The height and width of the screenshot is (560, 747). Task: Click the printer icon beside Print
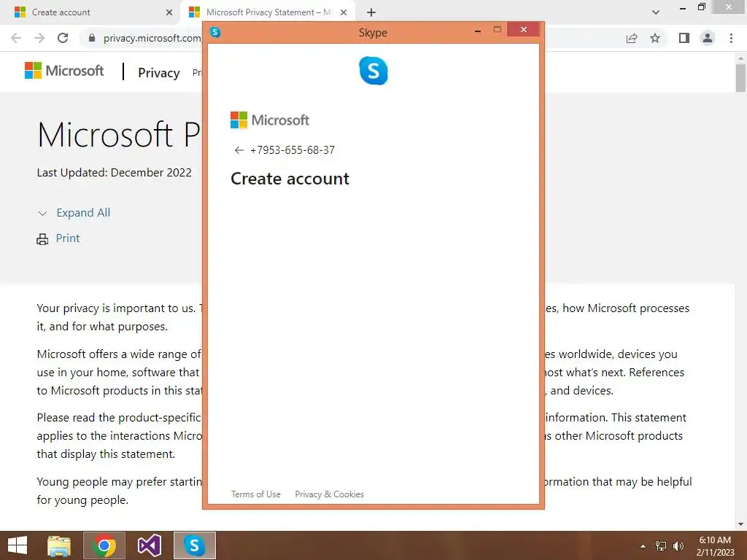42,239
